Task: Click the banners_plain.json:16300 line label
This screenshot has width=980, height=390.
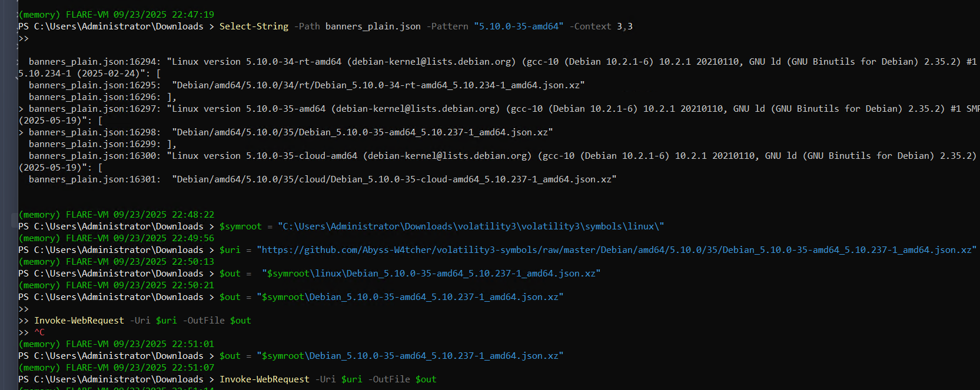Action: coord(93,156)
